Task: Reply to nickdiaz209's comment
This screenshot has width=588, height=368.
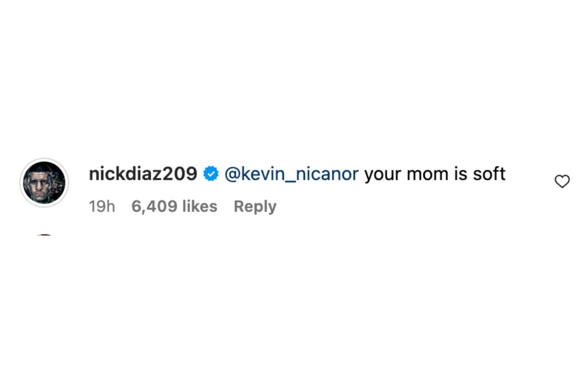Action: click(x=255, y=207)
